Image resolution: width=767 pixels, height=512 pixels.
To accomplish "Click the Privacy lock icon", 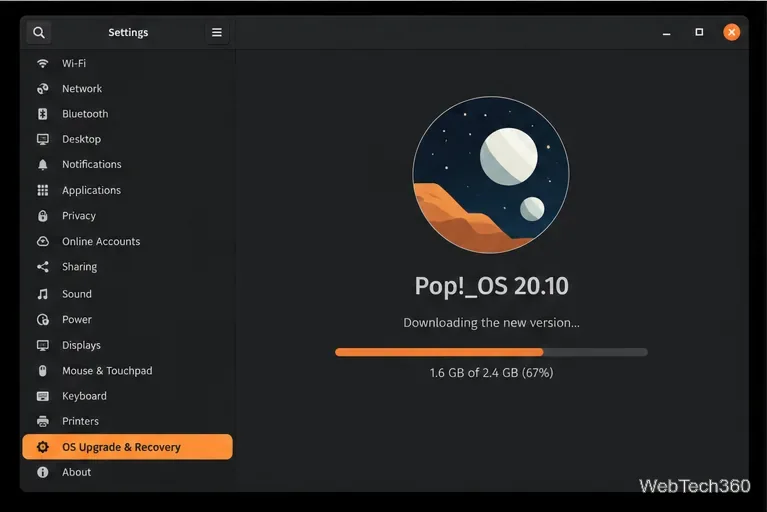I will pyautogui.click(x=43, y=216).
